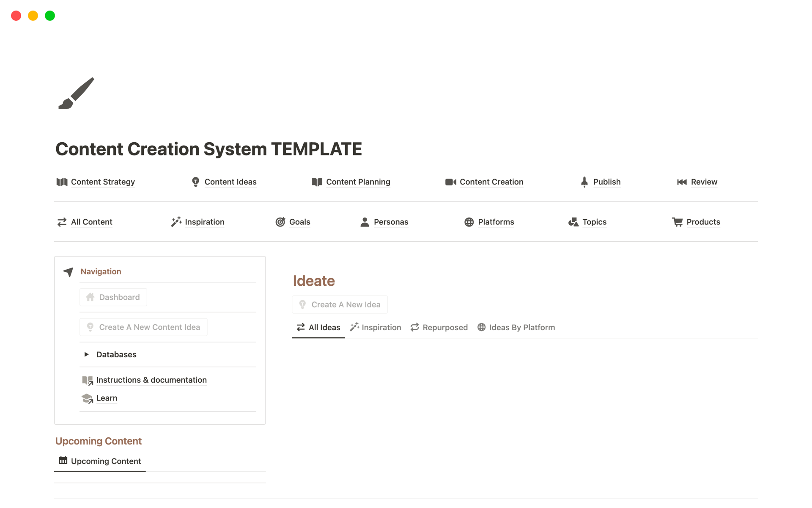
Task: Open the Repurposed tab
Action: [x=439, y=327]
